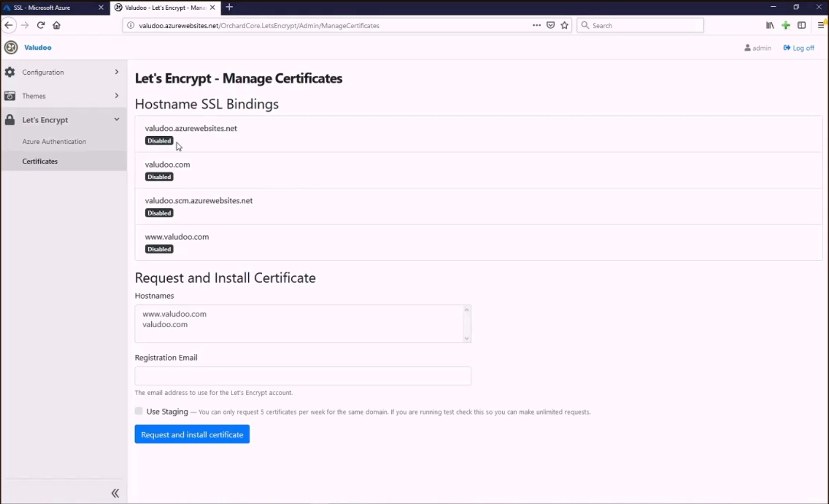Screen dimensions: 829x504
Task: Click the browser Search box
Action: [x=640, y=25]
